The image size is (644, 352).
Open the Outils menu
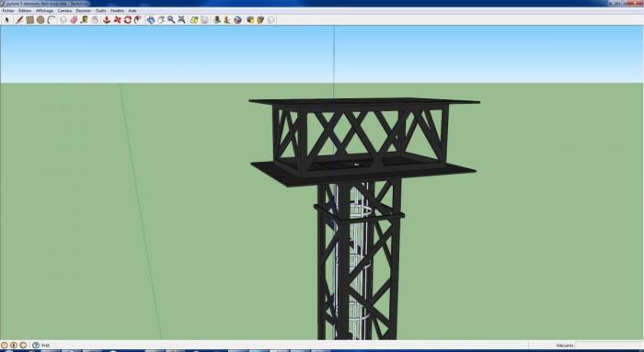[100, 11]
